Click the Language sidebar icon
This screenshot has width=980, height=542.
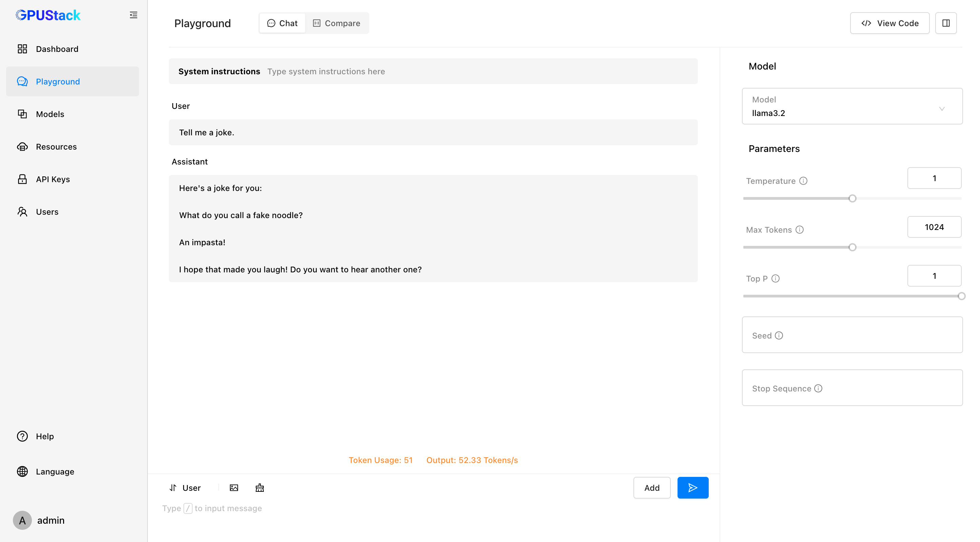pyautogui.click(x=22, y=471)
